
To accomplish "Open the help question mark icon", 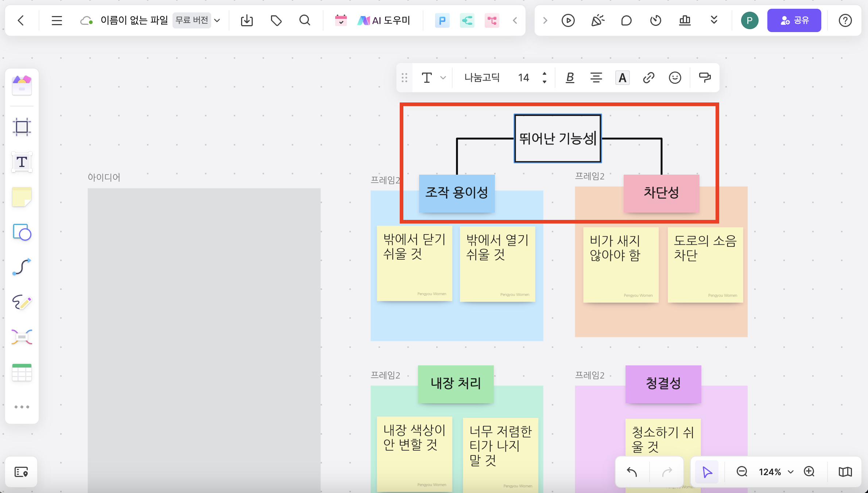I will coord(845,20).
